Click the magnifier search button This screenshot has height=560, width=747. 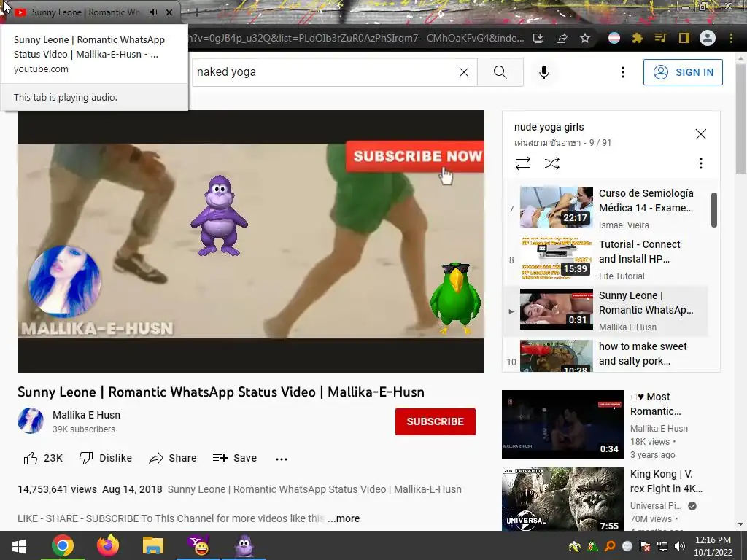coord(500,72)
